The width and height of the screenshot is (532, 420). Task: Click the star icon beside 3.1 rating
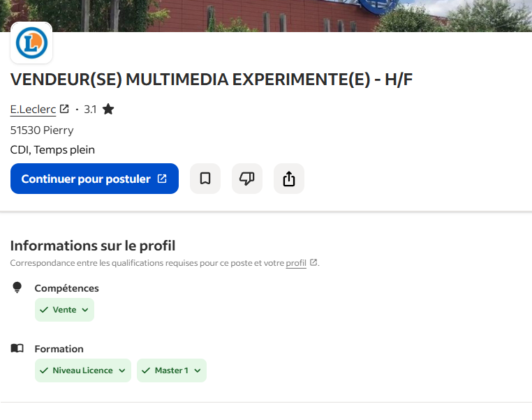pyautogui.click(x=108, y=109)
